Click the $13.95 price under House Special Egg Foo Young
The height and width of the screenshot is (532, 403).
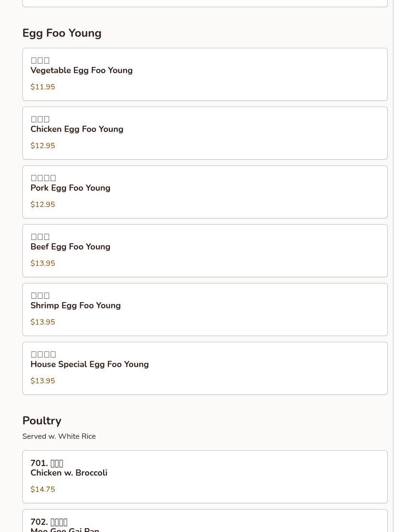[x=43, y=381]
